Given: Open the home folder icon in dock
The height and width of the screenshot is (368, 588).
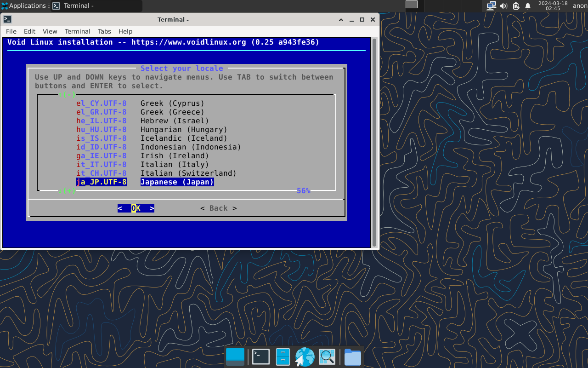Looking at the screenshot, I should [352, 357].
